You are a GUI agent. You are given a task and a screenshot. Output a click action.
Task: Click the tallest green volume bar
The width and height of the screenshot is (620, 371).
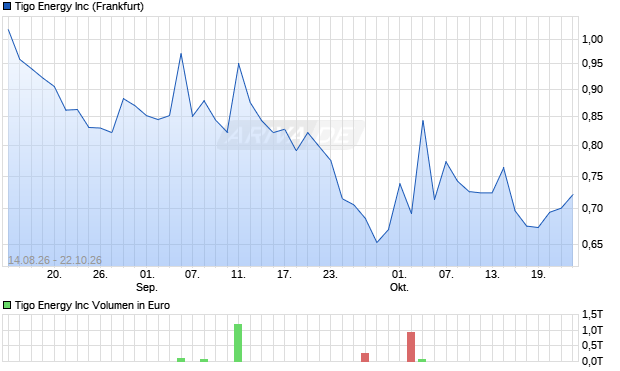[238, 343]
